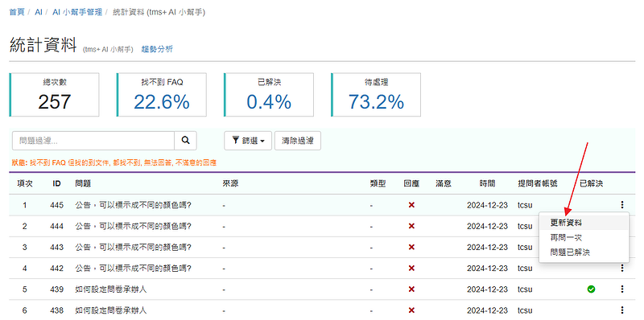Screen dimensions: 644x320
Task: Click the green resolved checkmark in row 439
Action: tap(591, 289)
